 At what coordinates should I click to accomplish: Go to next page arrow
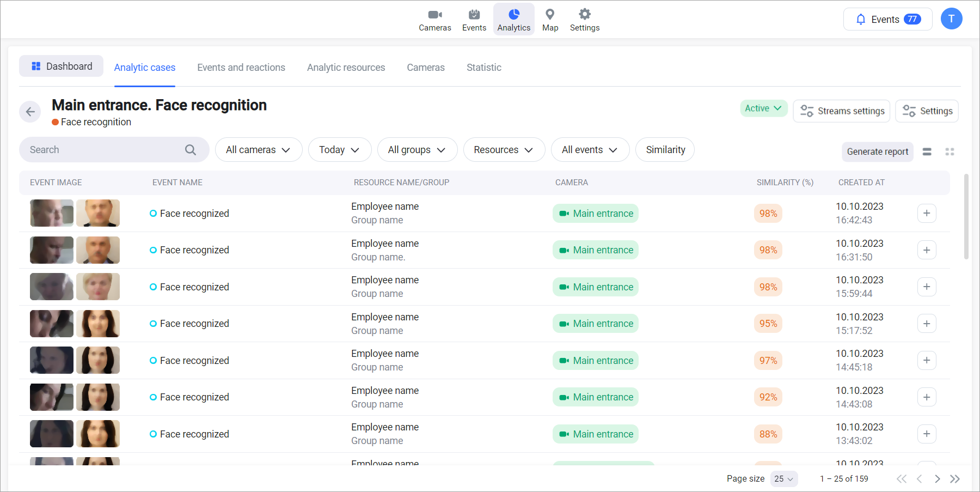coord(937,479)
